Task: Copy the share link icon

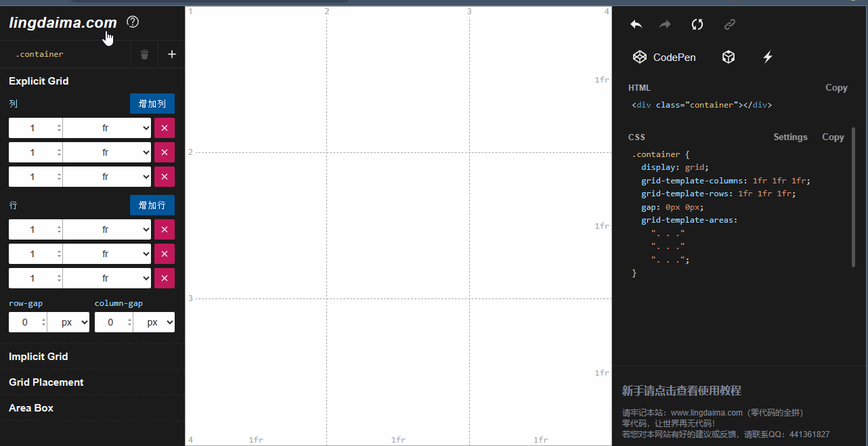Action: click(x=730, y=24)
